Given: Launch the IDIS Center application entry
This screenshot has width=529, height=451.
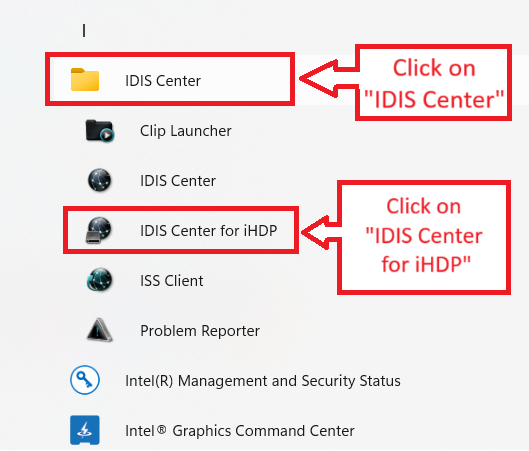Looking at the screenshot, I should (x=178, y=181).
